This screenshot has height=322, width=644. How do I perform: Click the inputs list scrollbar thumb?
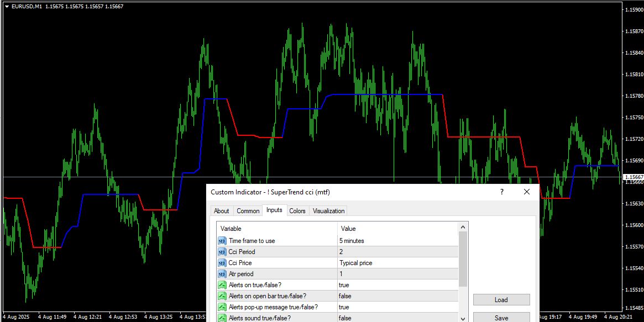[463, 259]
